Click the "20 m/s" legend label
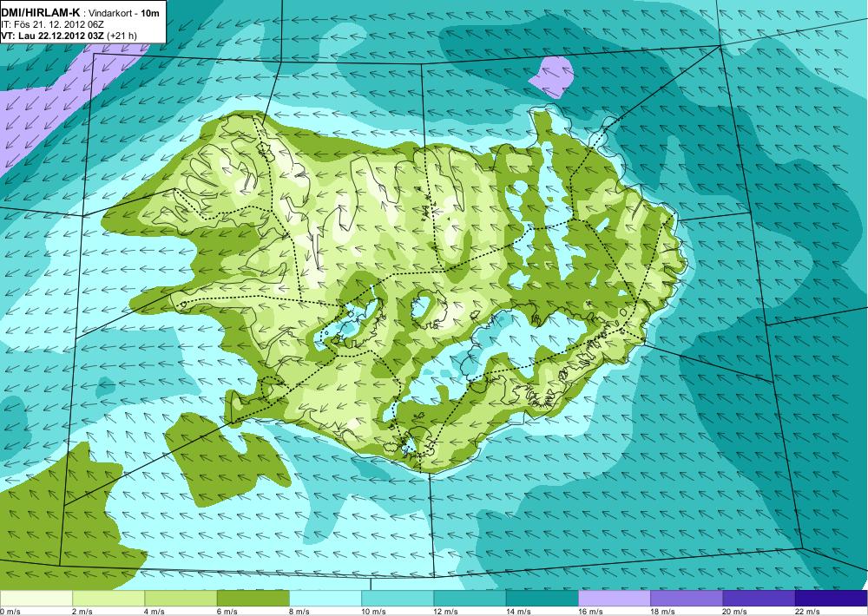Image resolution: width=868 pixels, height=616 pixels. tap(735, 612)
